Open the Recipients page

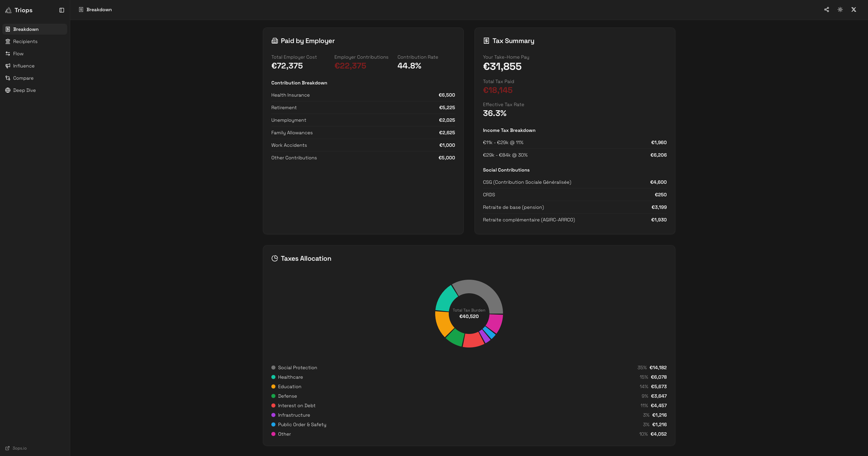point(25,42)
